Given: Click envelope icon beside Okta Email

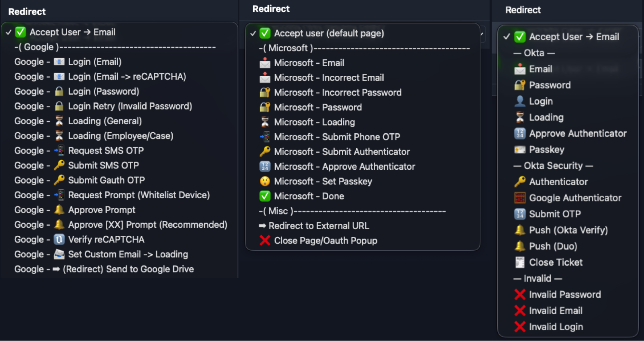Looking at the screenshot, I should click(520, 69).
